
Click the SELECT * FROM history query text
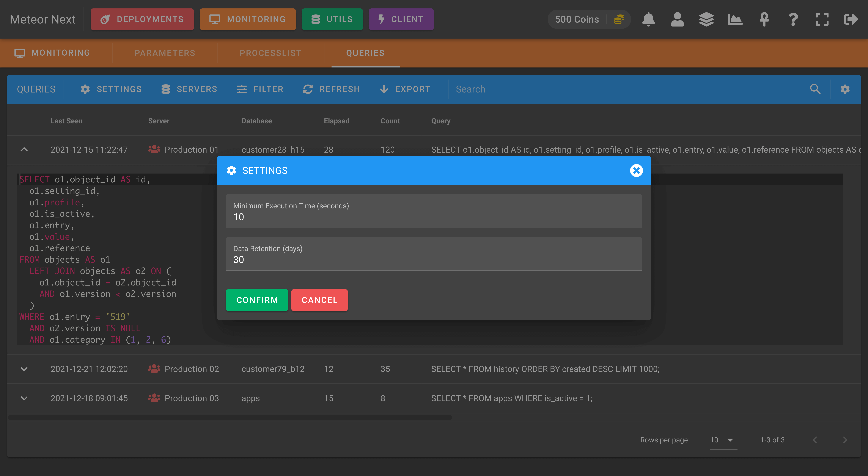point(545,369)
